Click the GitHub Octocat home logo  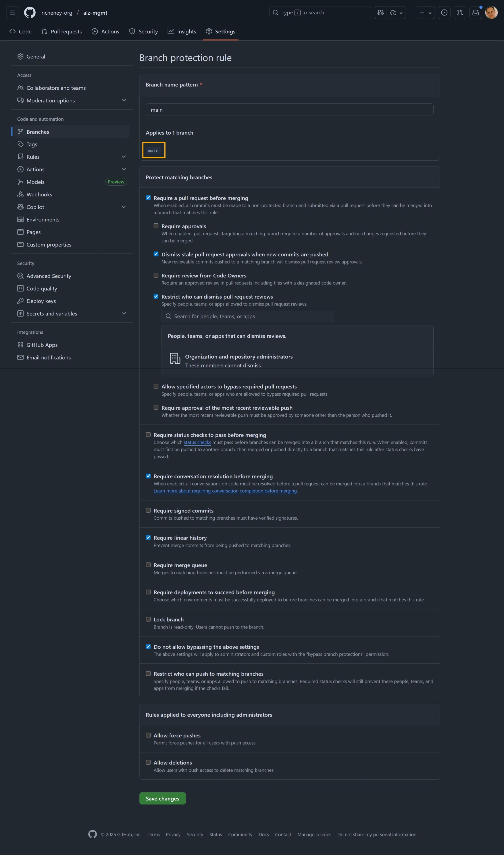pos(30,13)
